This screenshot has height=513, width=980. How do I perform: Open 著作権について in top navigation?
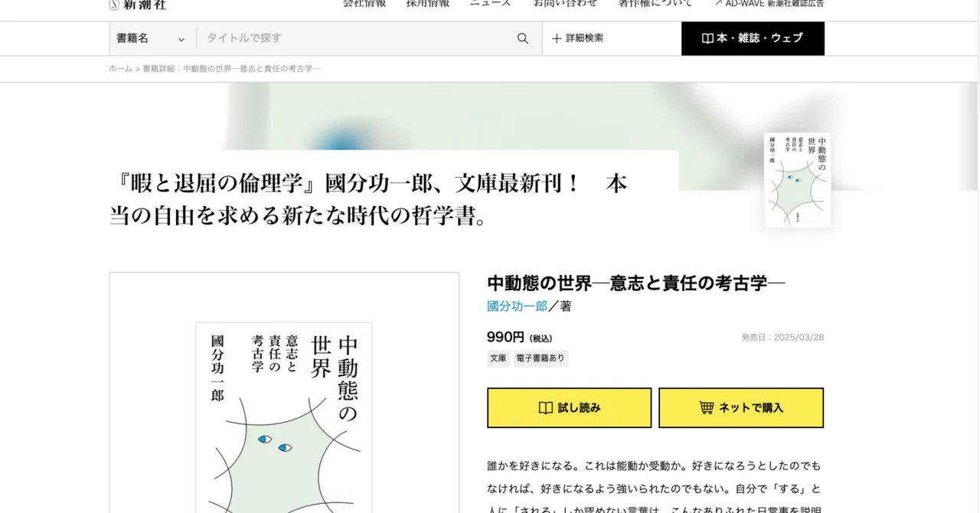click(x=655, y=4)
